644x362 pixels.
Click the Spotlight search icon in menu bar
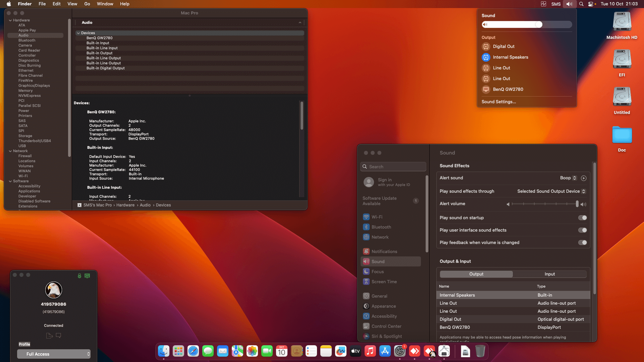click(x=581, y=4)
